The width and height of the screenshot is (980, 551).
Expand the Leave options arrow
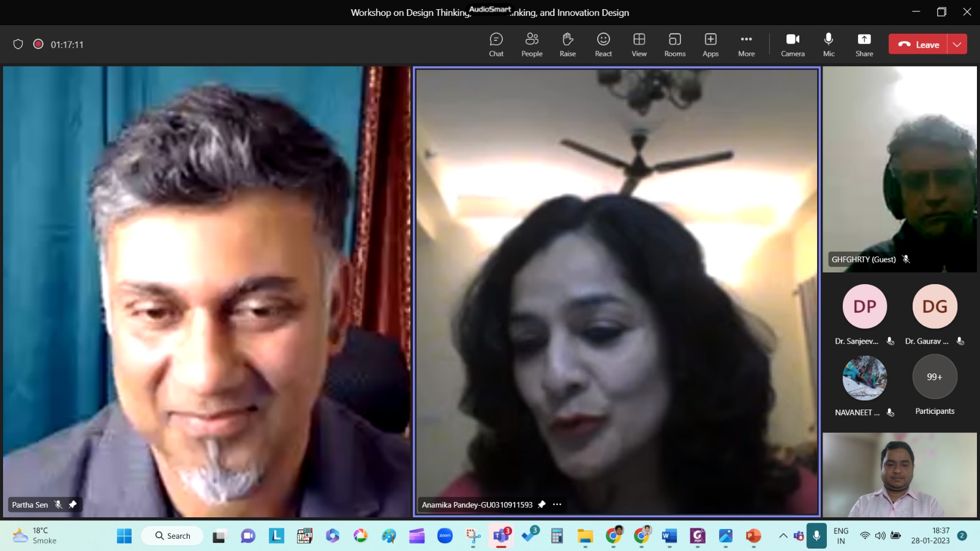tap(957, 44)
